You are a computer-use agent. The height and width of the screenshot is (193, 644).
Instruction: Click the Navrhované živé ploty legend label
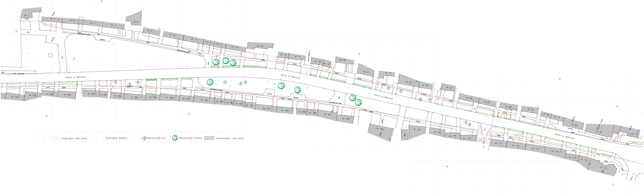[x=230, y=138]
